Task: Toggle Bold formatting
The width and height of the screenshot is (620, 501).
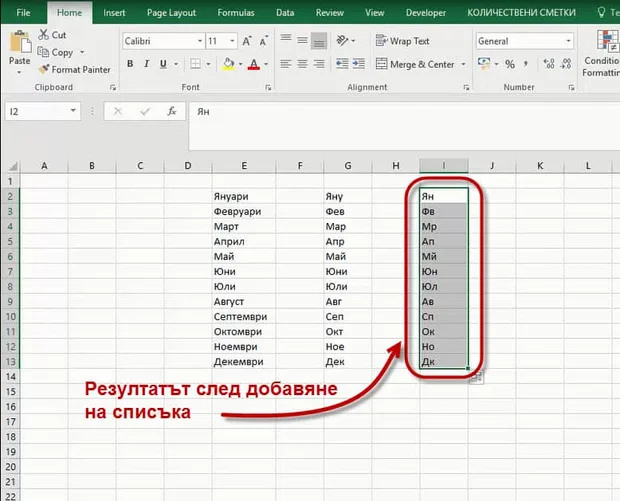Action: [x=130, y=64]
